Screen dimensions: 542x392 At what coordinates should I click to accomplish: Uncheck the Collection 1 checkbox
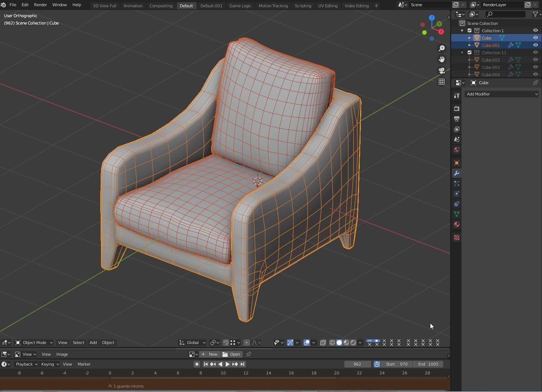[470, 31]
